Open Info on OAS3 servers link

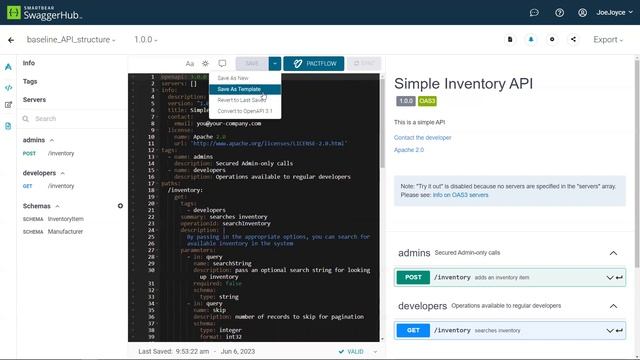click(x=460, y=195)
